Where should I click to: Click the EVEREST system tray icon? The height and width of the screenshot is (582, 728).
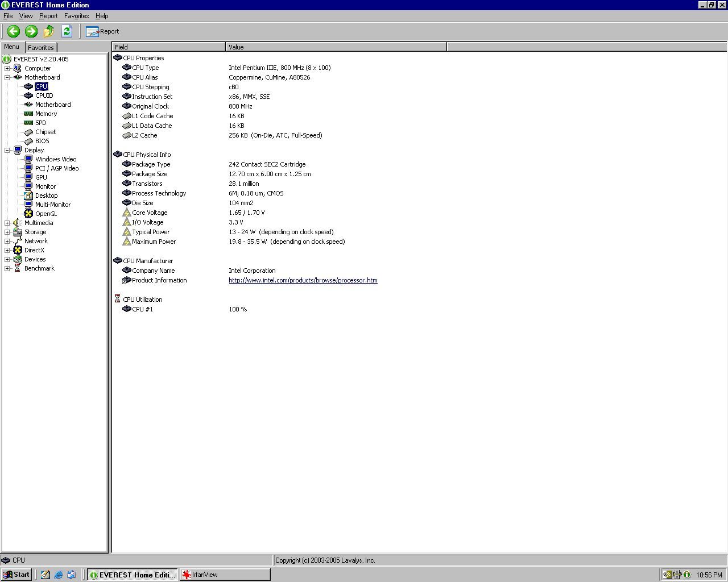click(687, 575)
